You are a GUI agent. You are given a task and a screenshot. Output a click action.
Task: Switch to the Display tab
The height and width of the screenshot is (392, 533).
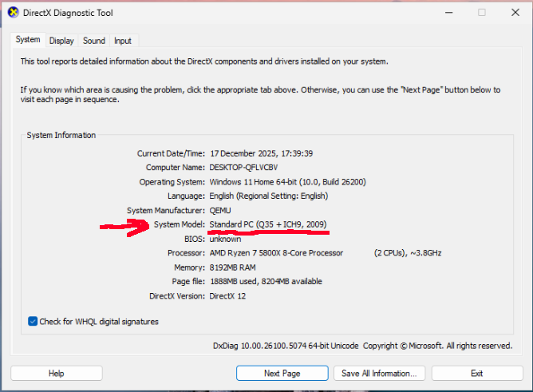[x=61, y=41]
